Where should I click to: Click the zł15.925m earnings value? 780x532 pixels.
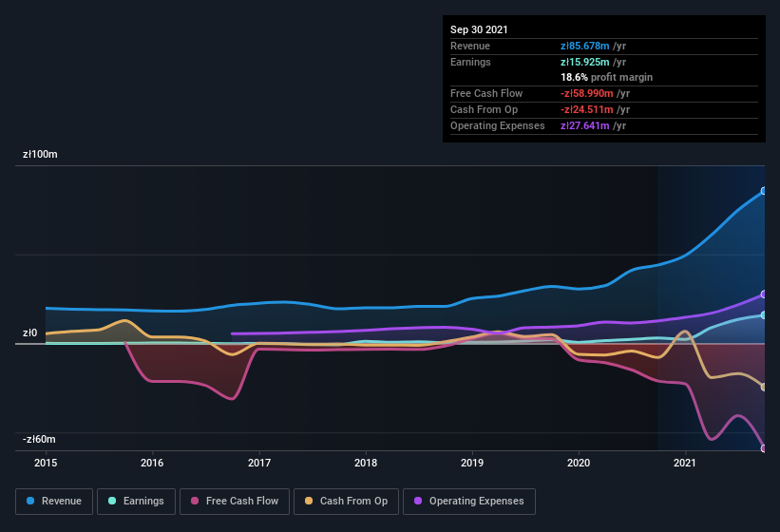tap(585, 62)
